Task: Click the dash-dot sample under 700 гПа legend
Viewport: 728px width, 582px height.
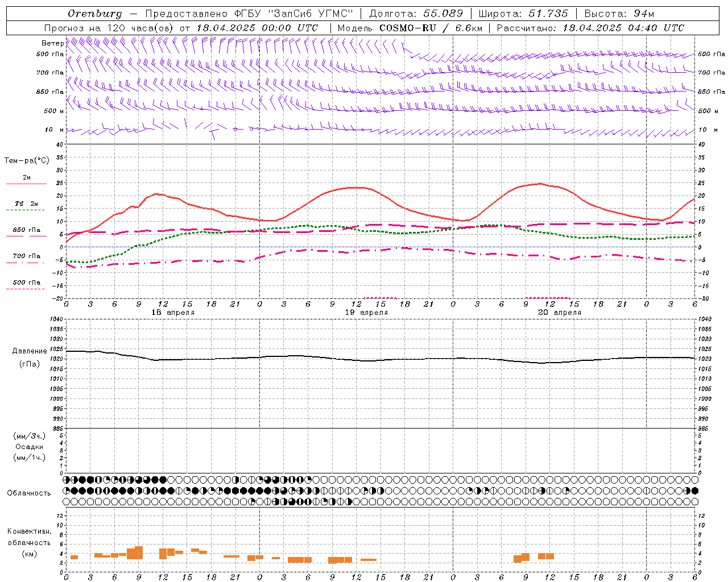Action: tap(25, 263)
